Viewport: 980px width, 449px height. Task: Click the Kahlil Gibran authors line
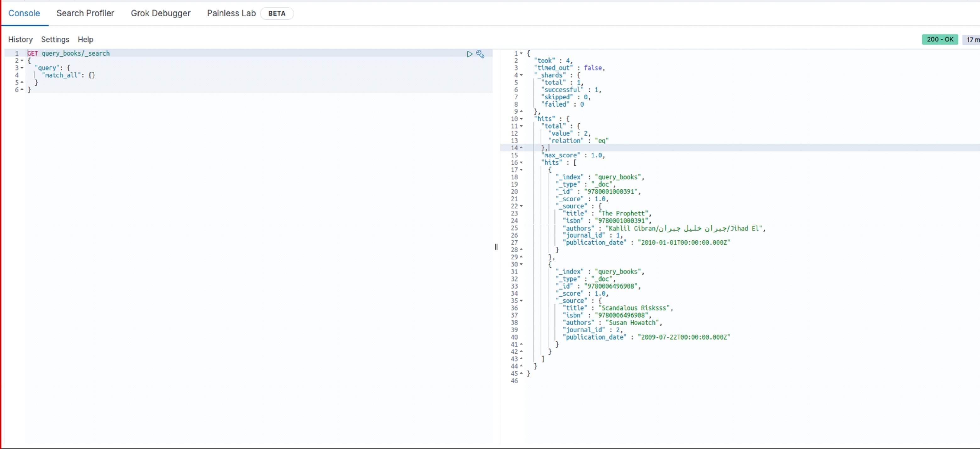coord(664,228)
